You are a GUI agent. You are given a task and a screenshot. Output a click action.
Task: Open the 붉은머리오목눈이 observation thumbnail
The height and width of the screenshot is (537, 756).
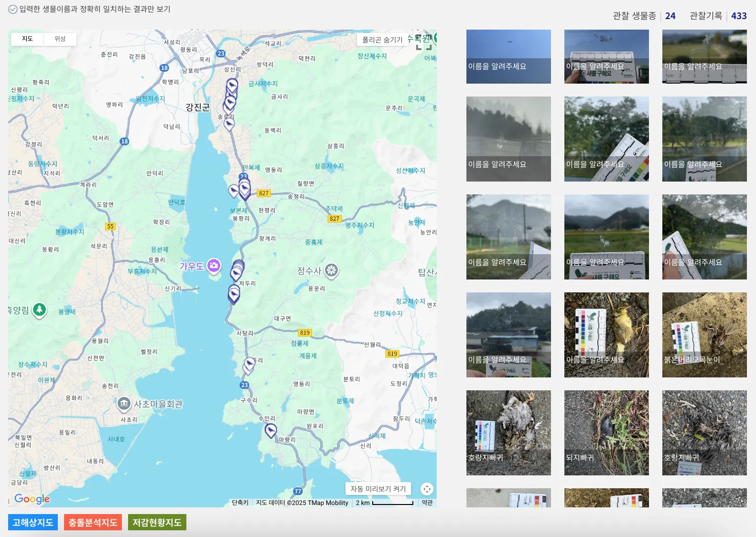click(704, 335)
